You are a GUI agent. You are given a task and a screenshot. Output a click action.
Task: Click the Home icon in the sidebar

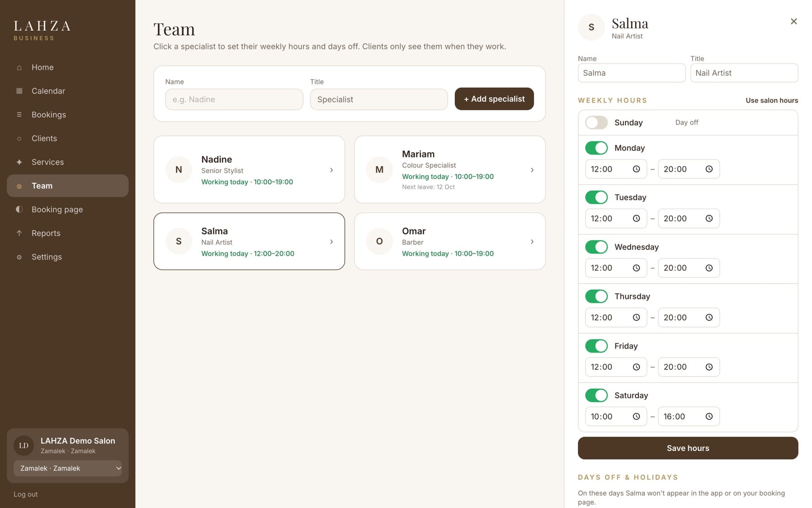(x=19, y=68)
